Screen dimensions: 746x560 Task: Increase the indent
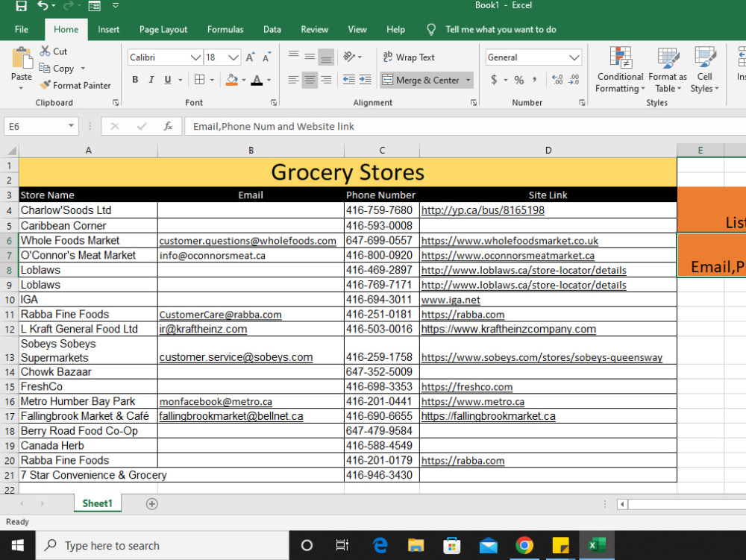click(x=365, y=80)
